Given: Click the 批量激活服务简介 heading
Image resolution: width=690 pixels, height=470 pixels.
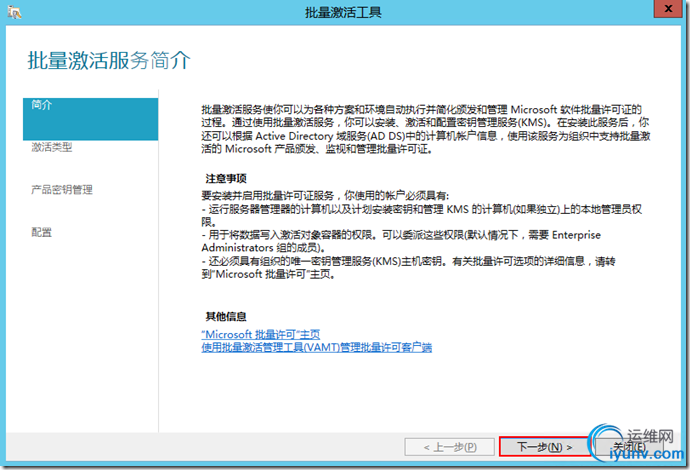Looking at the screenshot, I should click(109, 60).
